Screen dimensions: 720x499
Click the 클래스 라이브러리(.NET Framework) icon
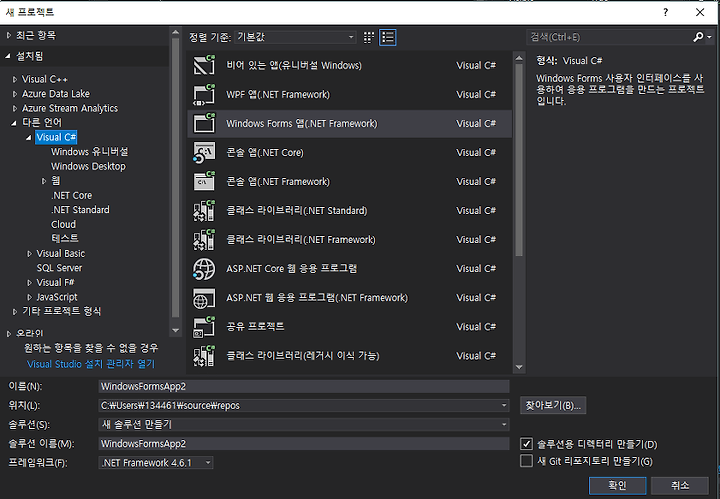[x=204, y=240]
